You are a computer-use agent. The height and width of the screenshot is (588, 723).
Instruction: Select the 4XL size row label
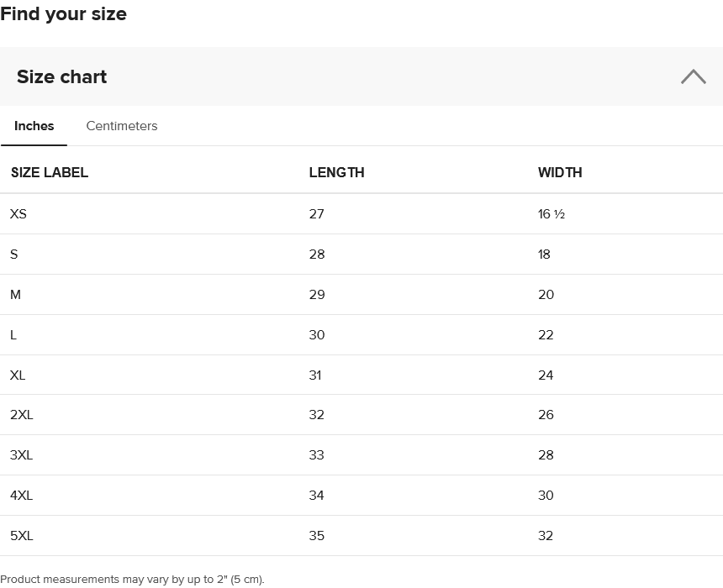[22, 496]
